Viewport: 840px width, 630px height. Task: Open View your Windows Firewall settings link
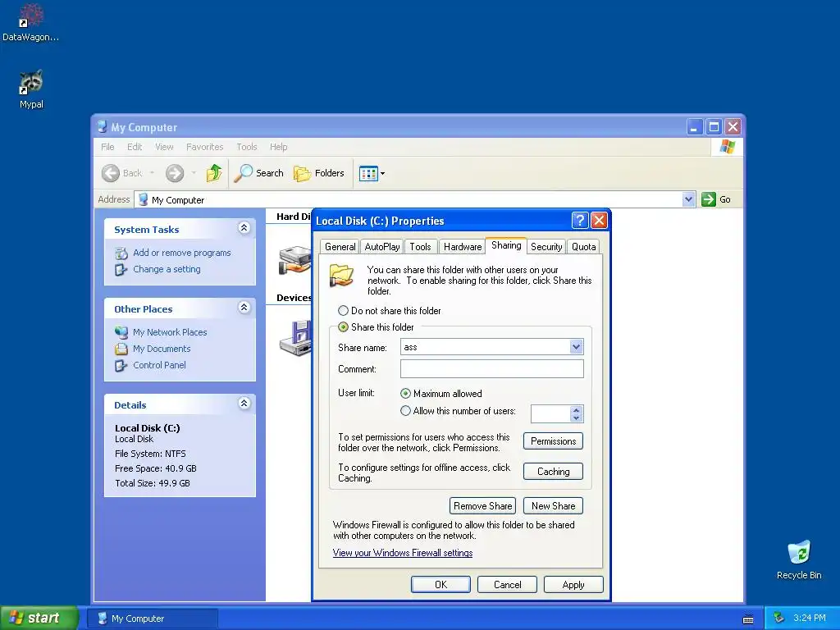(x=402, y=553)
